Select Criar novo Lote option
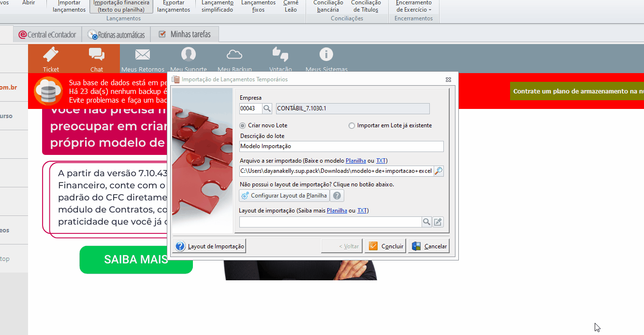This screenshot has width=644, height=335. click(x=263, y=125)
